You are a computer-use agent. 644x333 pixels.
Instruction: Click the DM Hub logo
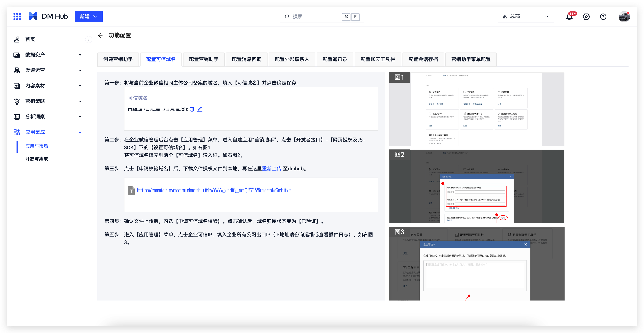pos(48,16)
